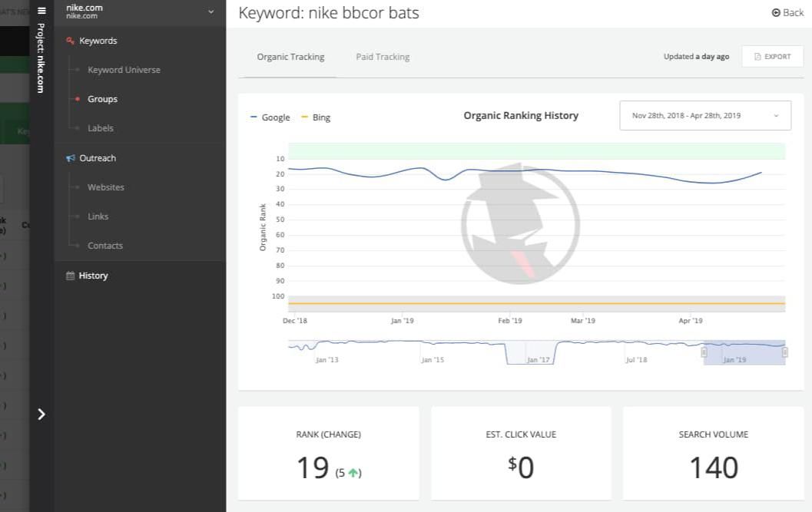The width and height of the screenshot is (812, 512).
Task: Click the green up arrow rank change icon
Action: coord(353,472)
